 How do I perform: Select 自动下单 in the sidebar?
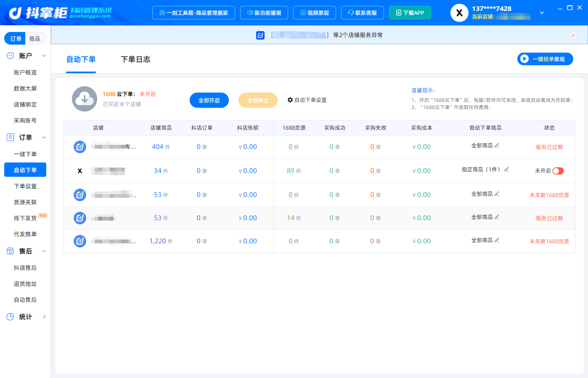[25, 170]
